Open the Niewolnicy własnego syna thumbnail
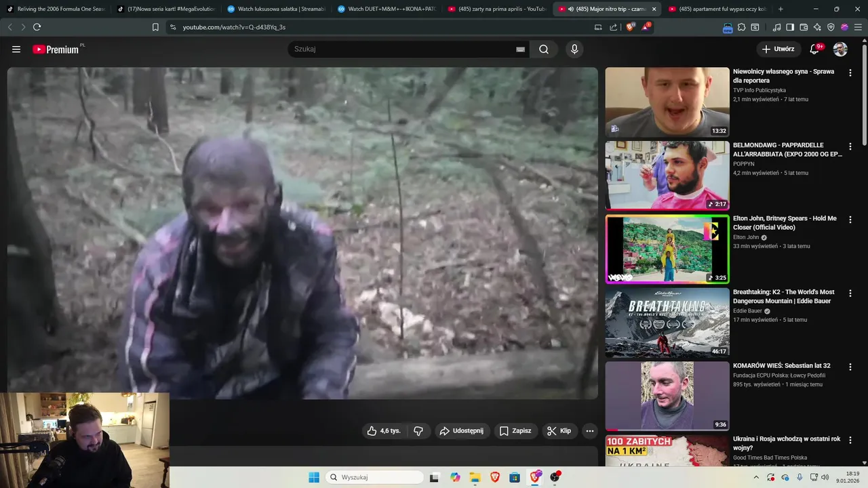868x488 pixels. click(667, 102)
